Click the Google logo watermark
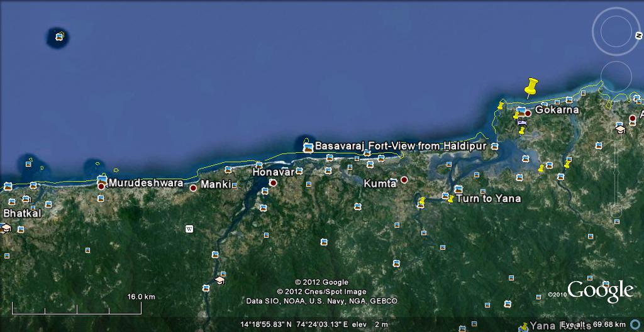 pyautogui.click(x=600, y=290)
